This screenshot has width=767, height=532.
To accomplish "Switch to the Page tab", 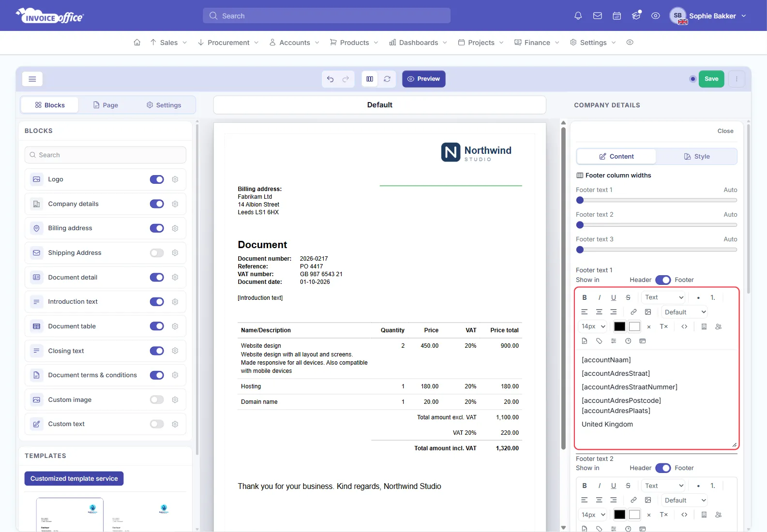I will tap(105, 105).
